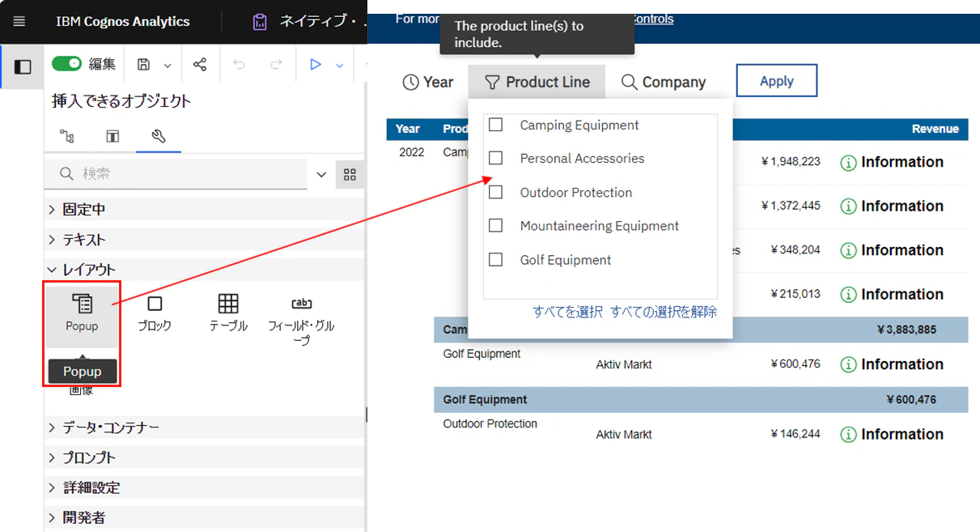Screen dimensions: 980x532
Task: Open the Company search filter
Action: coord(664,82)
